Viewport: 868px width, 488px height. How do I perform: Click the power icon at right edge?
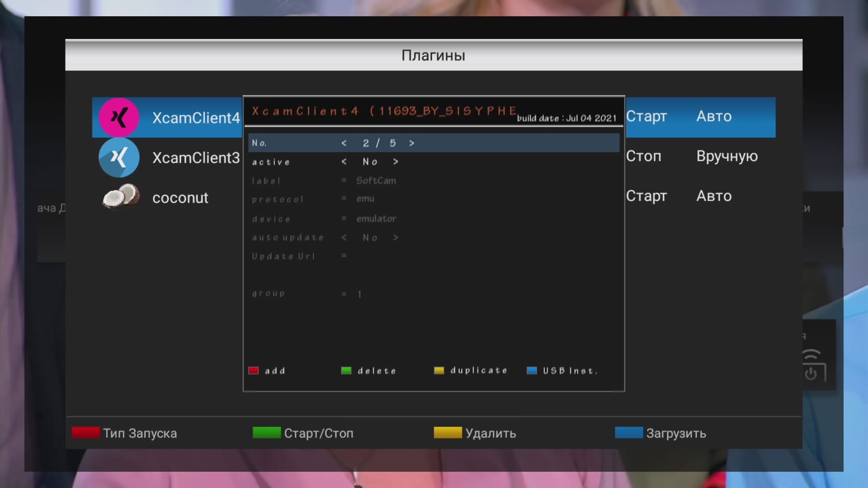pyautogui.click(x=811, y=373)
